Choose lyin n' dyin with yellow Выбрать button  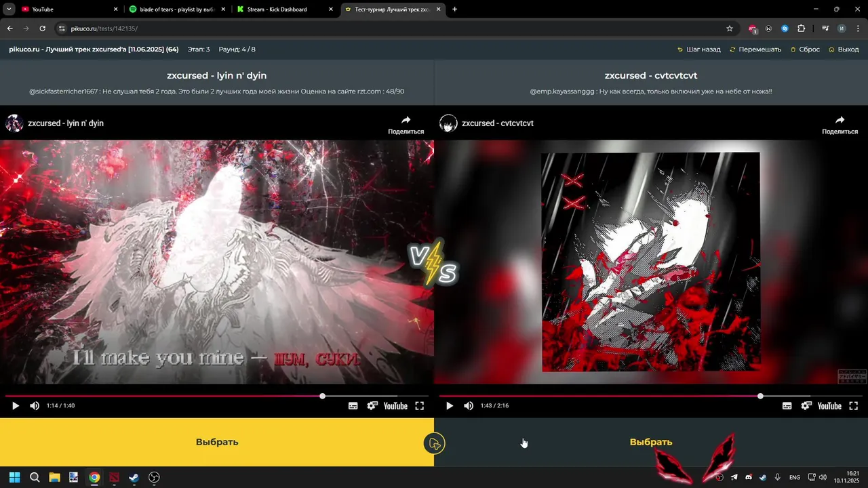pos(217,442)
